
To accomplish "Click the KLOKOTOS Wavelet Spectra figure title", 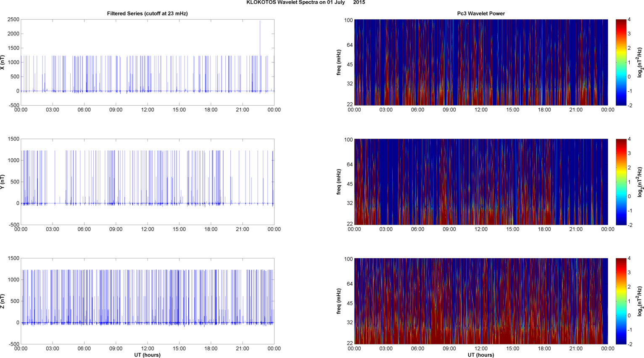I will pyautogui.click(x=306, y=3).
